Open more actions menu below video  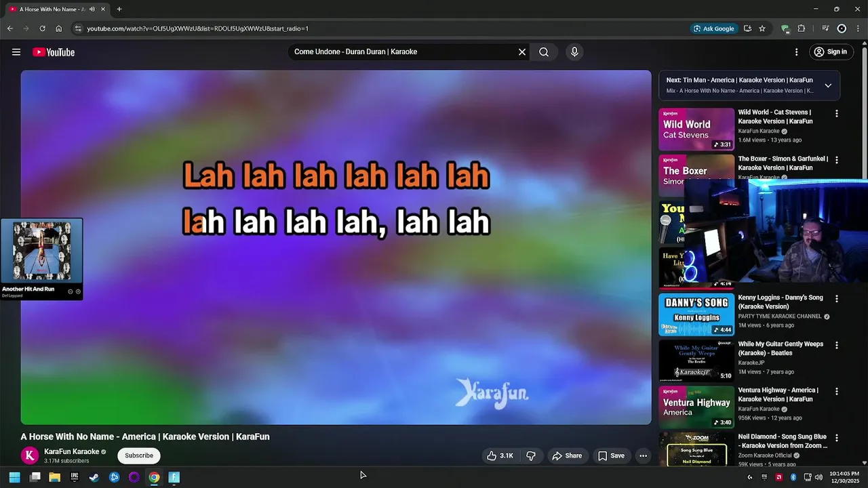[x=644, y=456]
